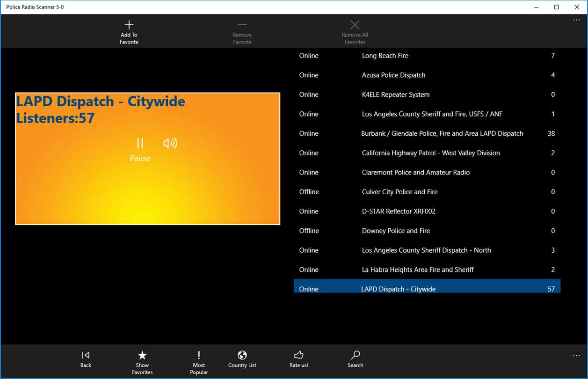Select California Highway Patrol - West Valley Division
Viewport: 588px width, 379px height.
tap(427, 153)
